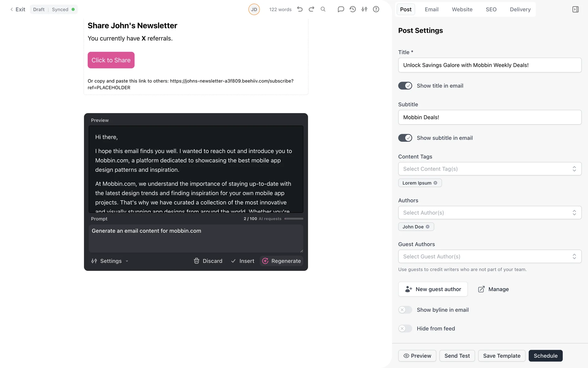The image size is (588, 368).
Task: Open search with the magnifier icon
Action: coord(323,9)
